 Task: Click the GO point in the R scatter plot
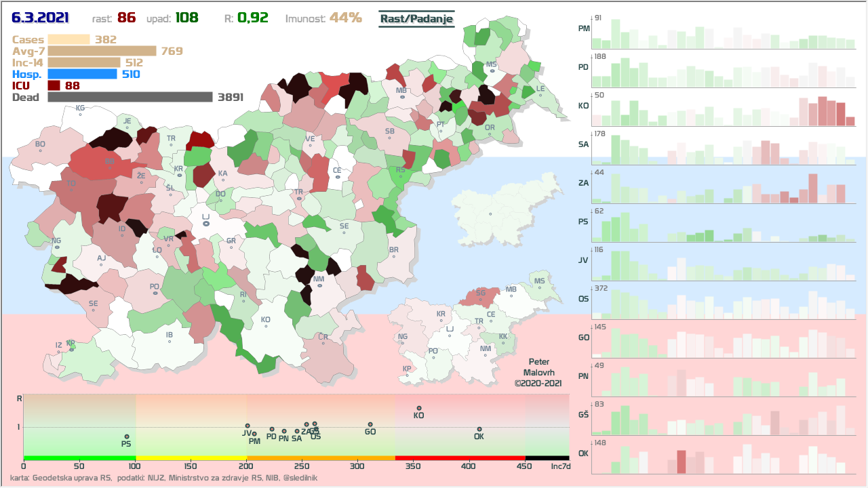coord(370,424)
